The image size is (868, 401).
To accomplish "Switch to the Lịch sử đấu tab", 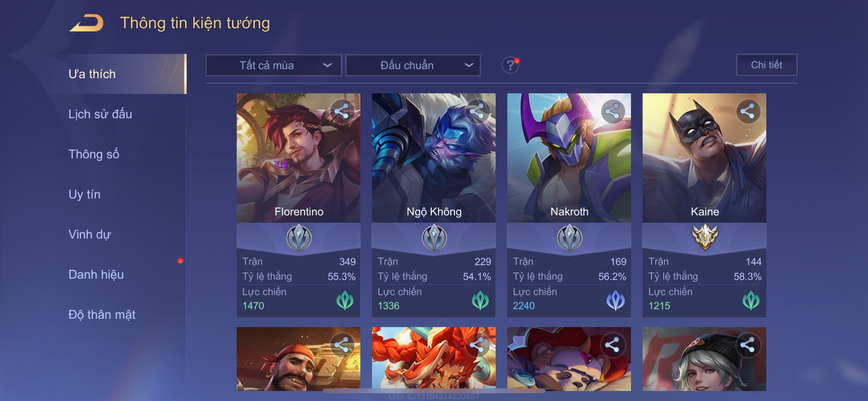I will pyautogui.click(x=100, y=114).
